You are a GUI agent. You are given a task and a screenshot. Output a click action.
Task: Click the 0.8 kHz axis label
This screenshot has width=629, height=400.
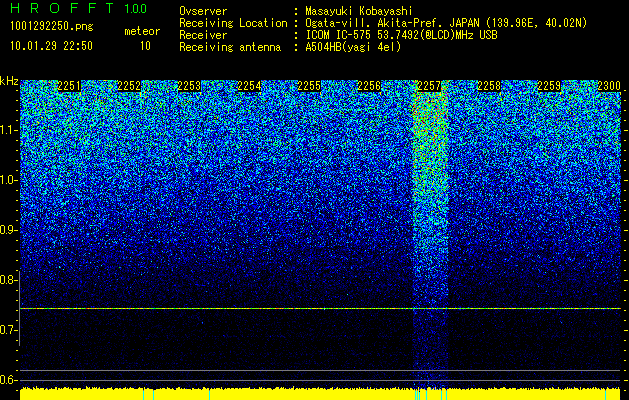[x=9, y=280]
